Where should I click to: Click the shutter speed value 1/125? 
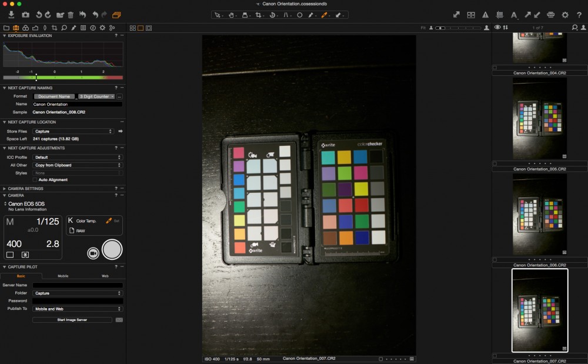click(48, 222)
